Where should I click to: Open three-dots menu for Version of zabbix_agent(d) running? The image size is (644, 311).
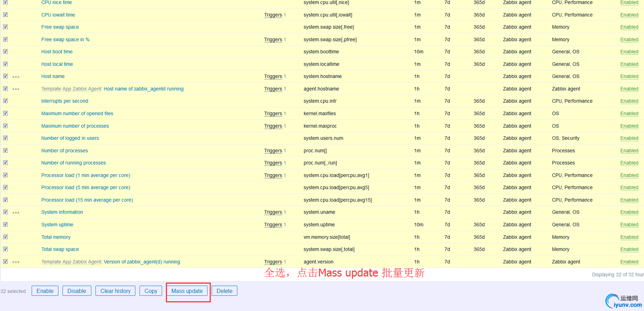16,262
